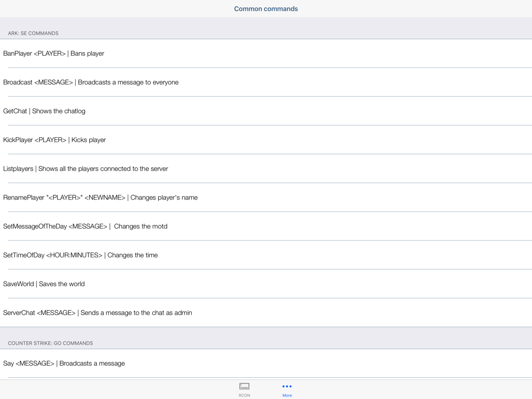Choose the Broadcast <MESSAGE> command
The image size is (532, 399).
(x=266, y=82)
